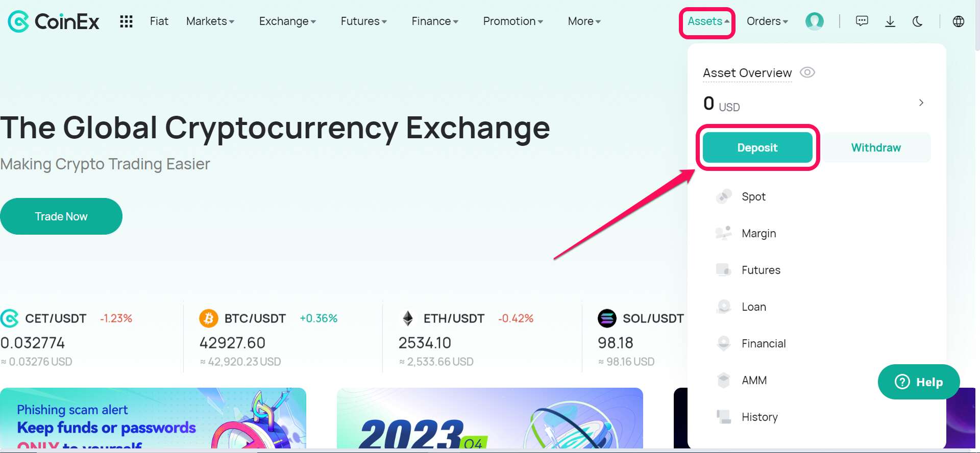
Task: Toggle dark mode with the moon icon
Action: (x=918, y=21)
